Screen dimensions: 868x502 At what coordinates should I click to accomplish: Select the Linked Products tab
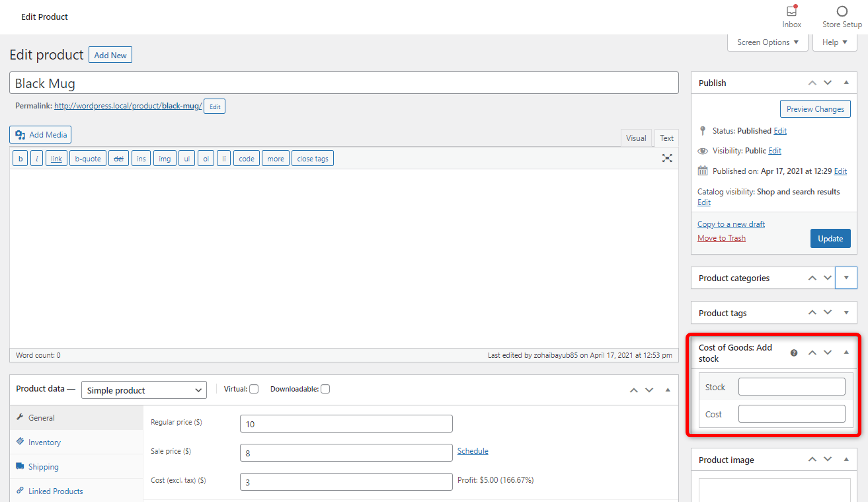76,491
